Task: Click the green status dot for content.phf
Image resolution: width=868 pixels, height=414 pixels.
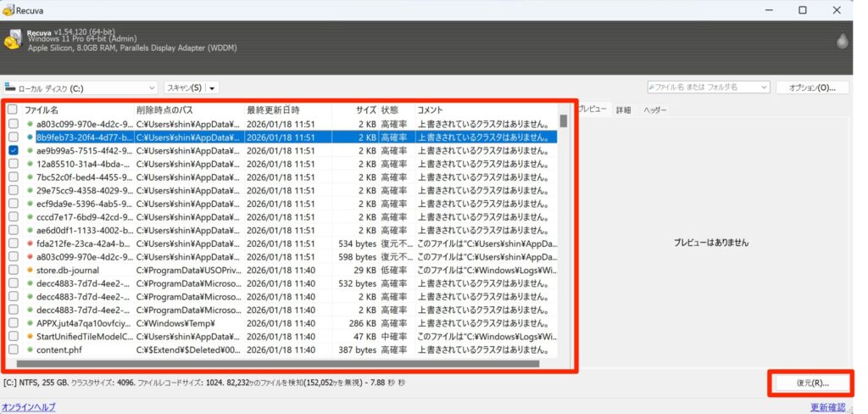Action: pos(30,350)
